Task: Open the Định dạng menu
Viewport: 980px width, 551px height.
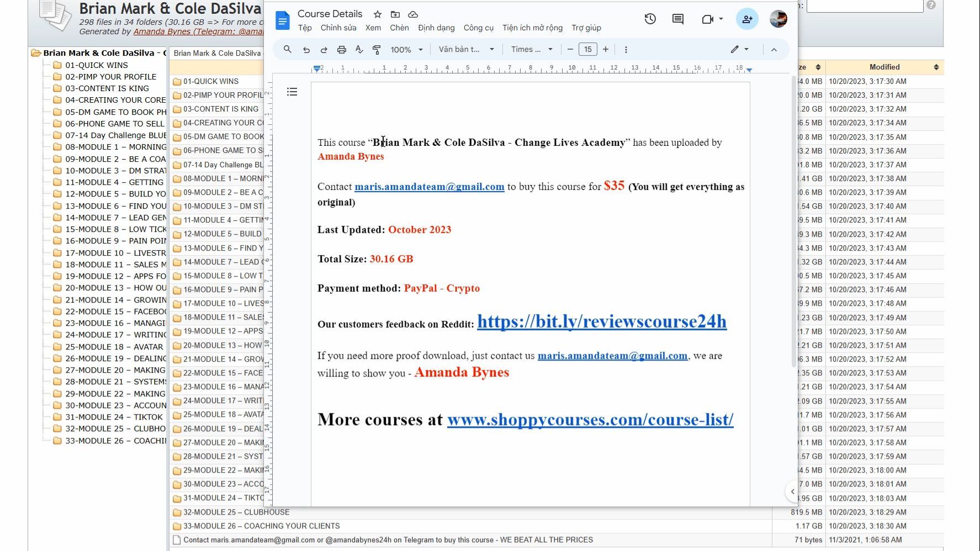Action: (x=436, y=28)
